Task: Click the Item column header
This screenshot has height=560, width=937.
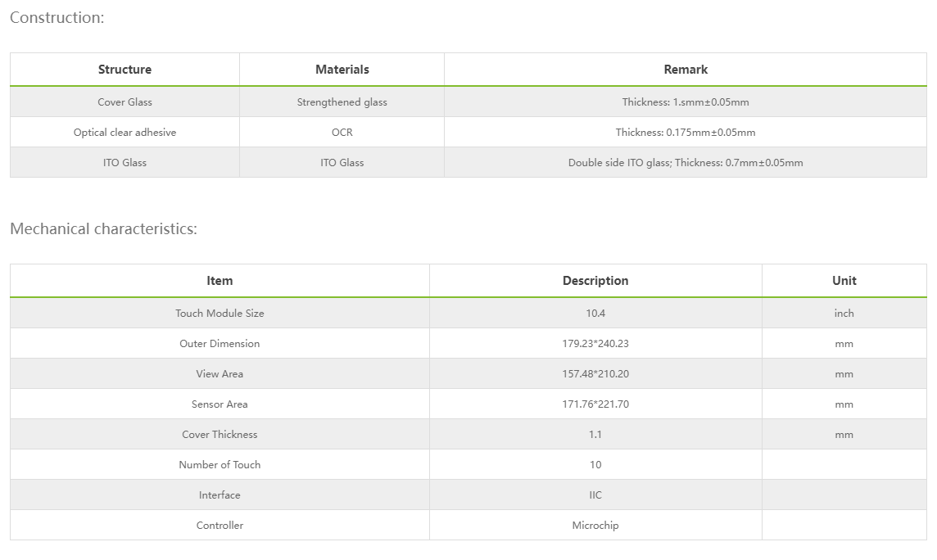Action: pos(220,281)
